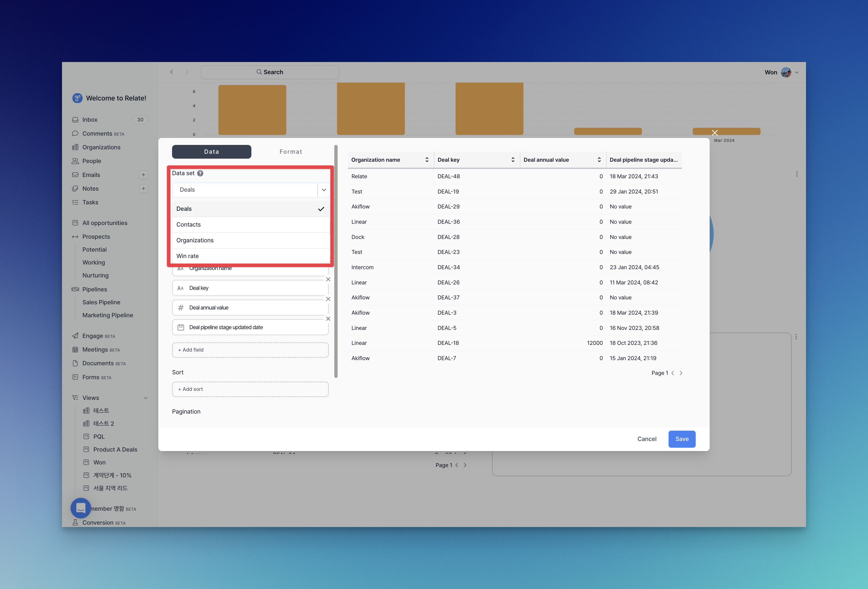Viewport: 868px width, 589px height.
Task: Remove the Deal annual value field X
Action: pyautogui.click(x=328, y=299)
